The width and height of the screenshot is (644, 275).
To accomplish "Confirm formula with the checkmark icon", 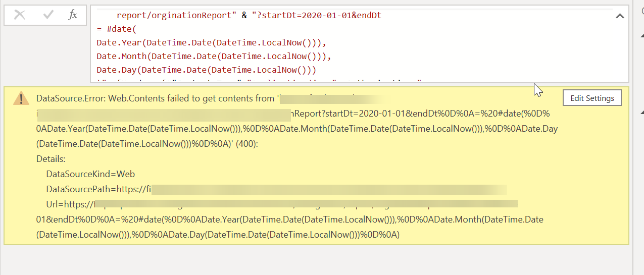I will [48, 15].
